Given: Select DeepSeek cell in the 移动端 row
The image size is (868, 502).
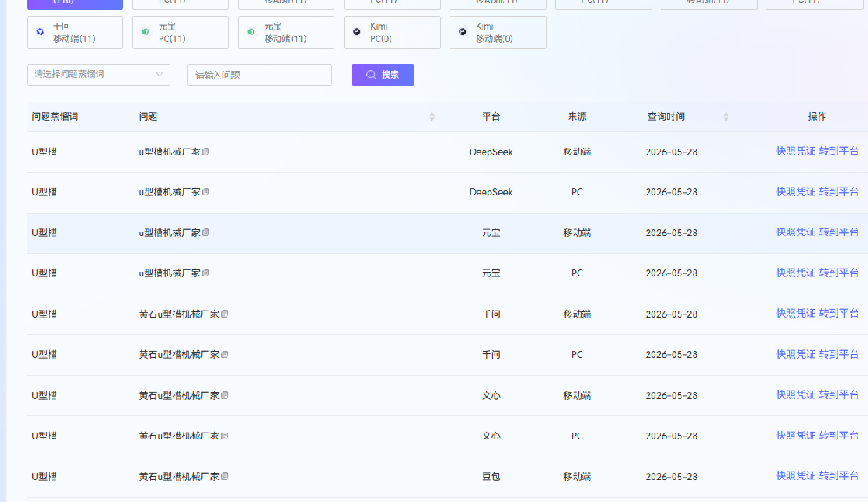Looking at the screenshot, I should 491,152.
